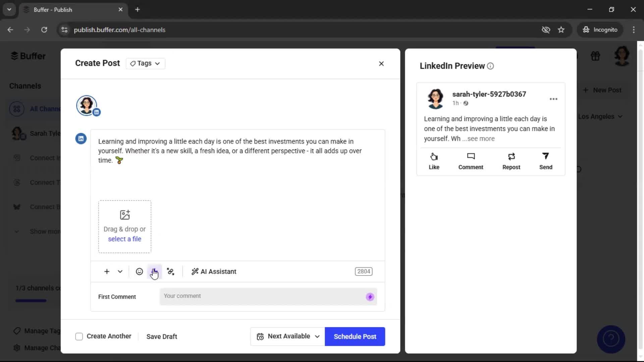Open the Chrome three-dot menu
The width and height of the screenshot is (644, 362).
[633, 30]
